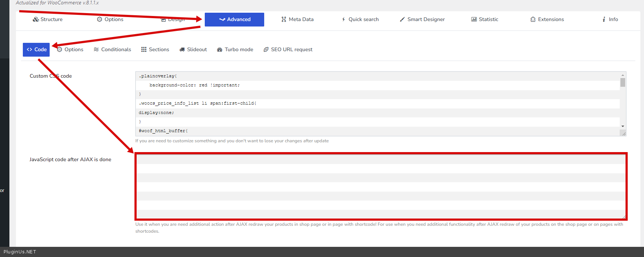Open the Meta Data tab
The image size is (644, 257).
(x=297, y=20)
